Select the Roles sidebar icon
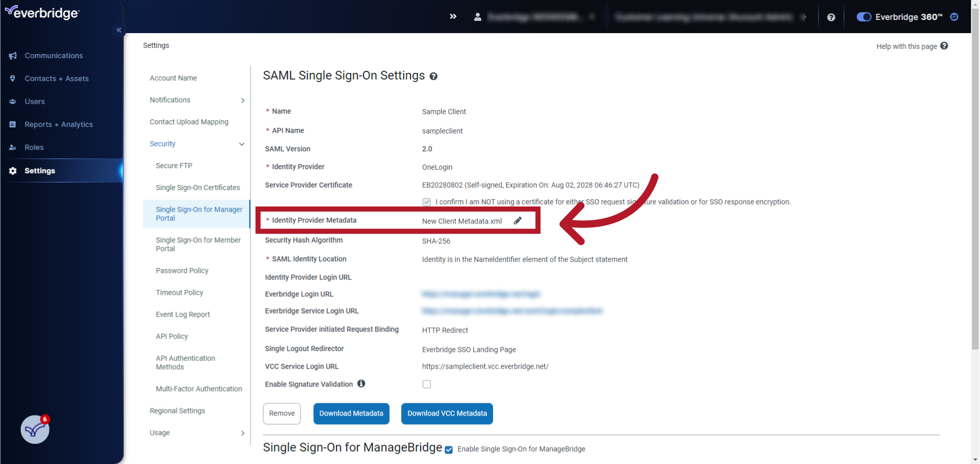The image size is (980, 464). [12, 147]
